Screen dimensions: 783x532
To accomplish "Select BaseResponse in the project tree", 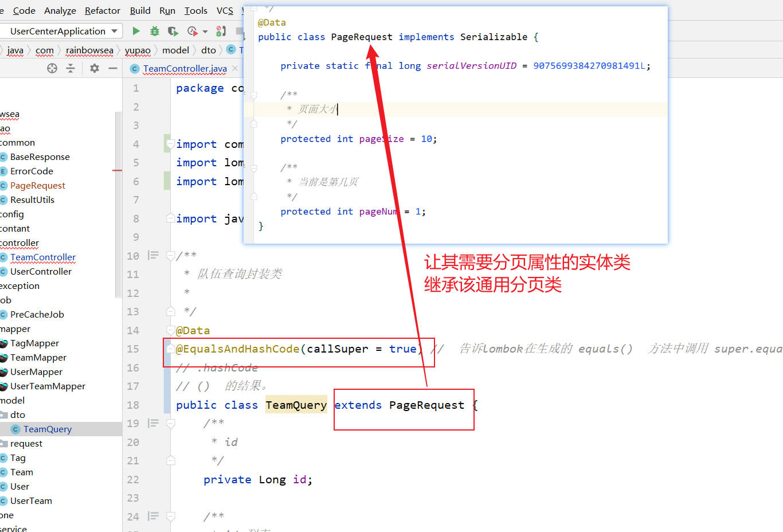I will click(40, 157).
